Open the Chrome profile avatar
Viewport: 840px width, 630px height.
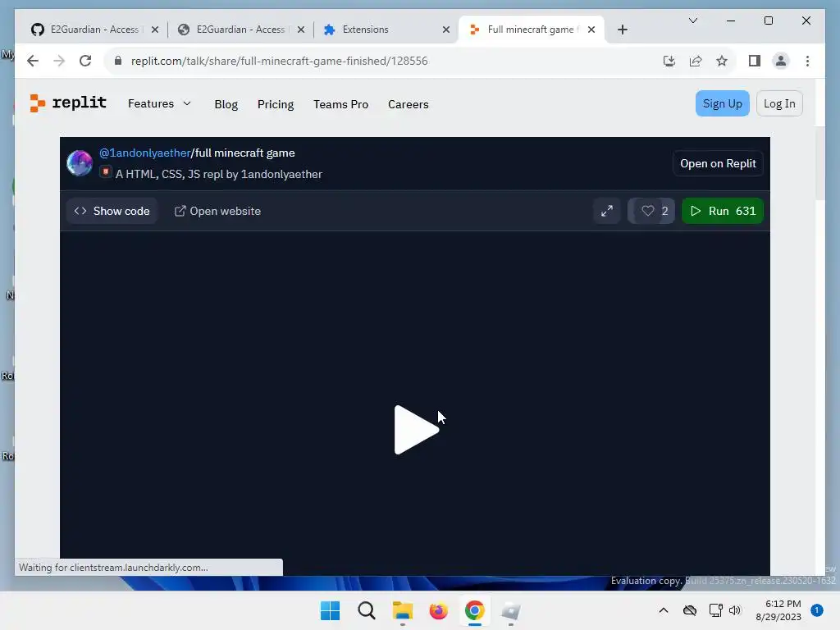point(781,61)
